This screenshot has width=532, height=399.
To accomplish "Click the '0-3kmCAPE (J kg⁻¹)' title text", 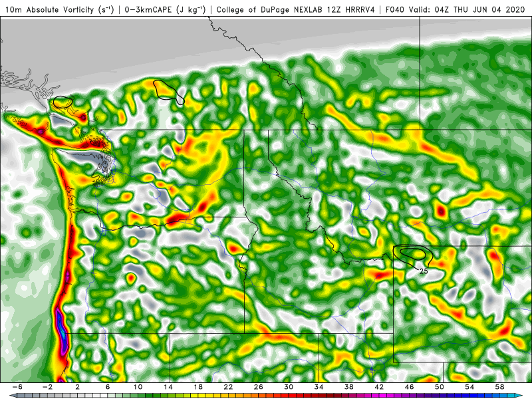I will [x=165, y=9].
